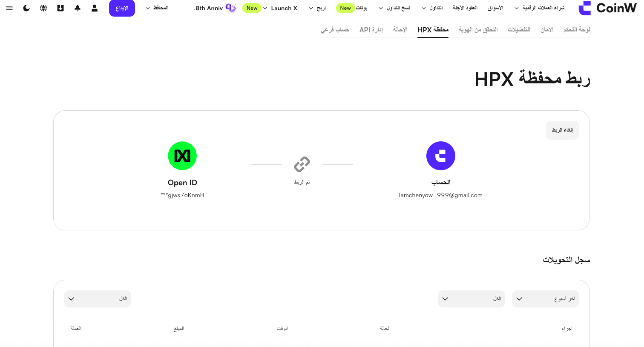Open the الأسواق markets menu

(x=495, y=8)
